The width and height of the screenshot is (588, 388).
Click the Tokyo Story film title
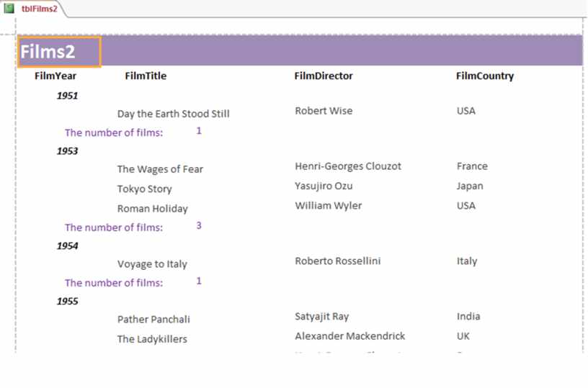point(144,189)
